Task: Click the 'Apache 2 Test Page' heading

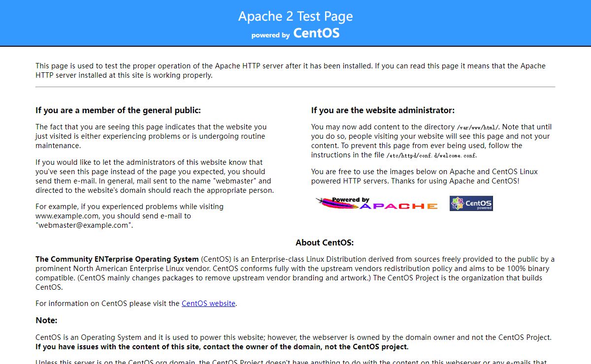Action: (x=295, y=16)
